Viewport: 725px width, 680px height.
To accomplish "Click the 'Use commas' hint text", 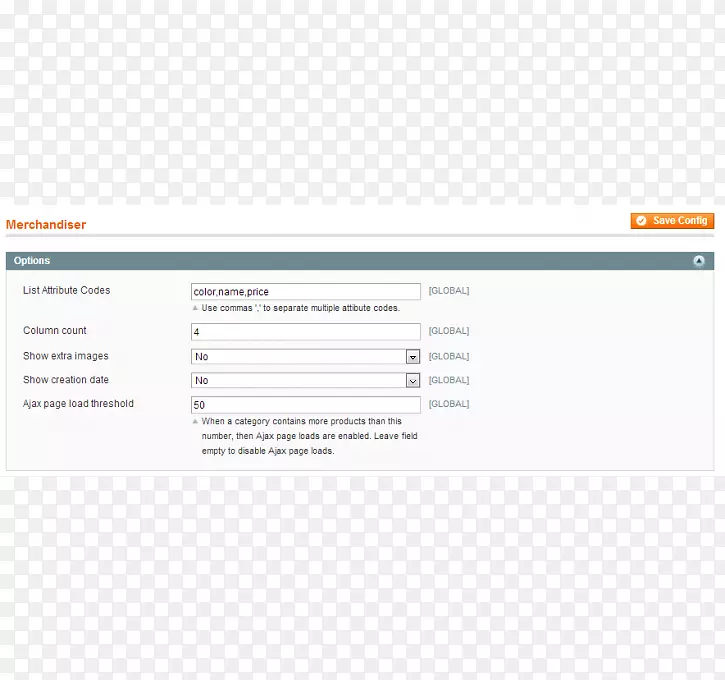I will tap(301, 308).
